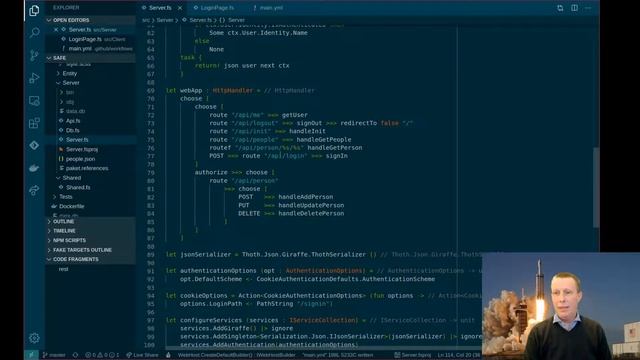Open Server.fsproj in the file tree
Viewport: 640px width, 360px height.
pyautogui.click(x=82, y=149)
